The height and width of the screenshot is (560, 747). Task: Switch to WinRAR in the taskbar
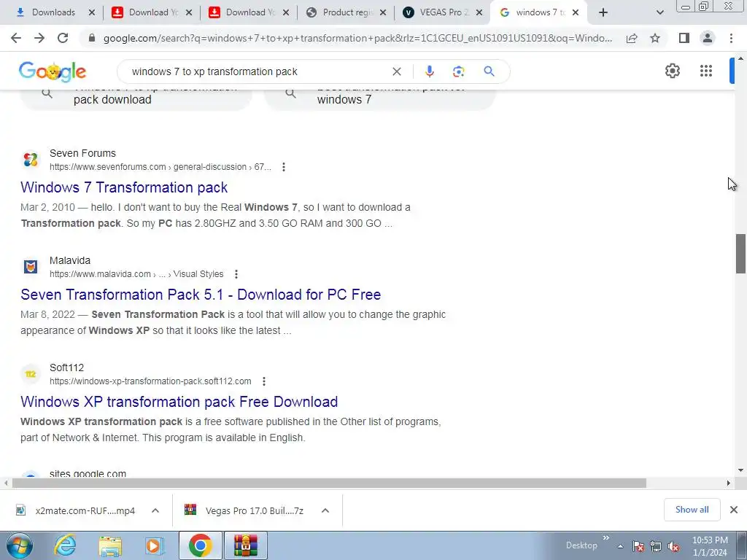[x=246, y=545]
